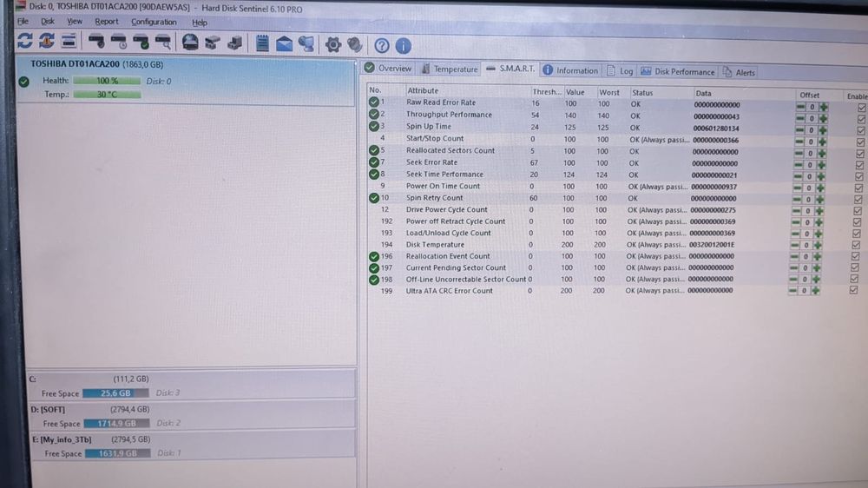Screen dimensions: 868x488
Task: Select the Current Pending Sector Count row
Action: 612,267
